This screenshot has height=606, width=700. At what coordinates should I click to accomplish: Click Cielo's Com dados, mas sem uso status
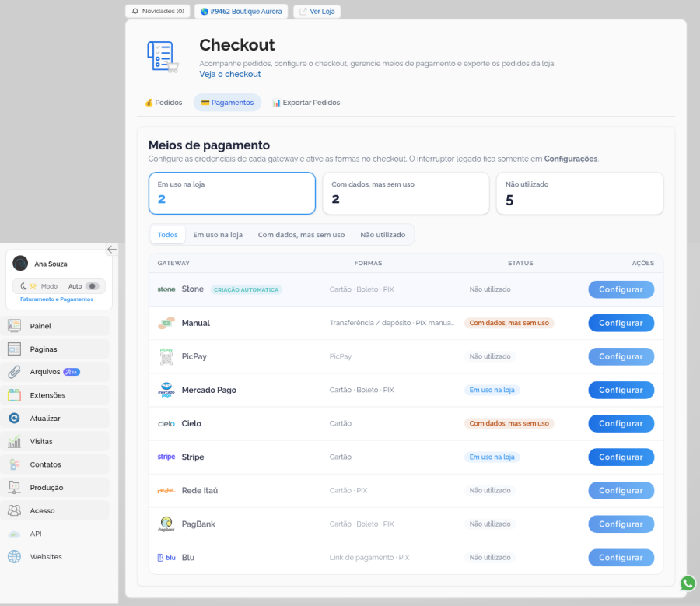point(509,423)
